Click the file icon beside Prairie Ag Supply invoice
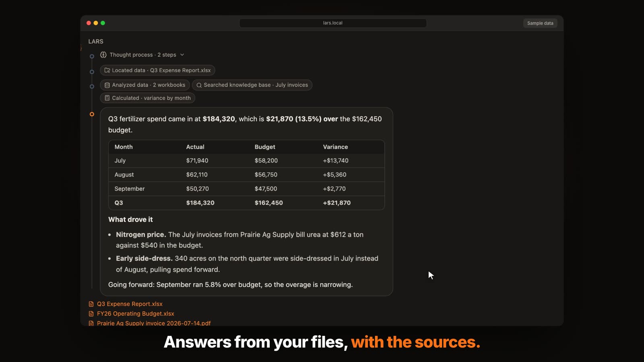 tap(91, 323)
